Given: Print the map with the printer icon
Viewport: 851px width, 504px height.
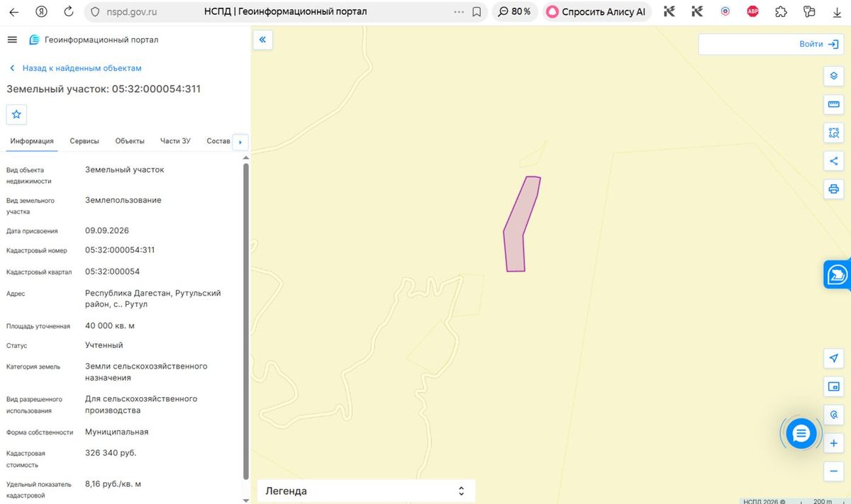Looking at the screenshot, I should pyautogui.click(x=834, y=189).
